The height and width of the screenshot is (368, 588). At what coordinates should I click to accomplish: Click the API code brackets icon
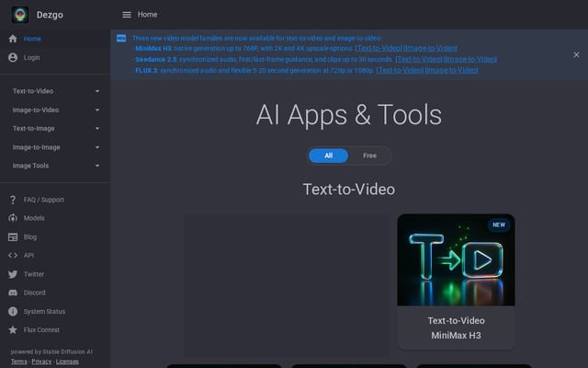pos(13,256)
